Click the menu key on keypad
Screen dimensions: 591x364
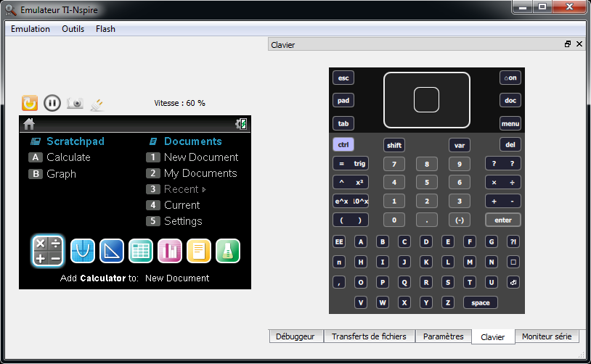(510, 123)
